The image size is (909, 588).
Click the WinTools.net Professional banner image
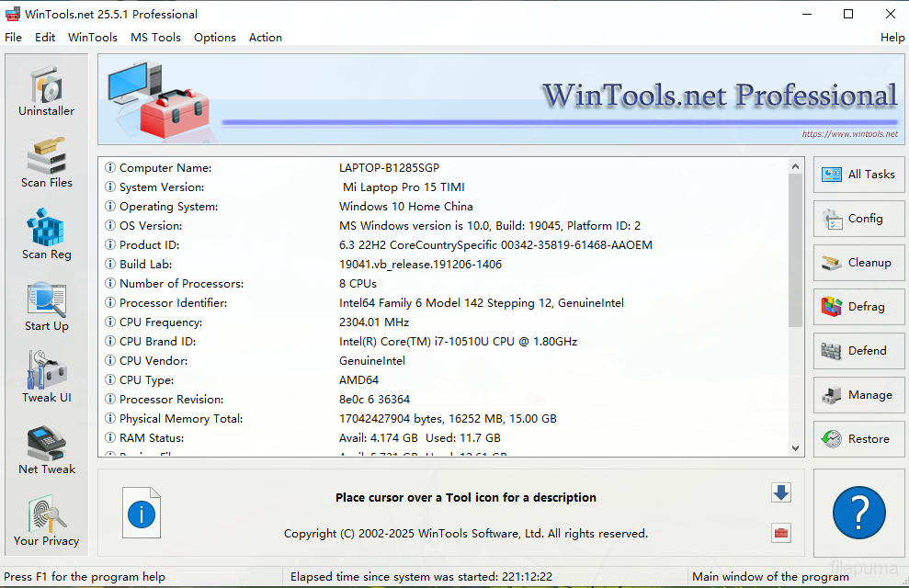tap(503, 99)
